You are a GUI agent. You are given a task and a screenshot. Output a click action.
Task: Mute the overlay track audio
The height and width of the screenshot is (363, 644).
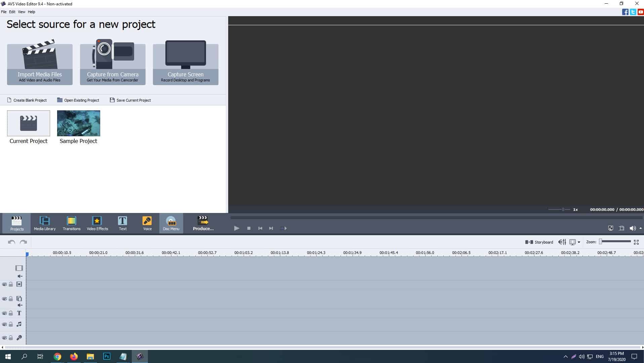[20, 305]
